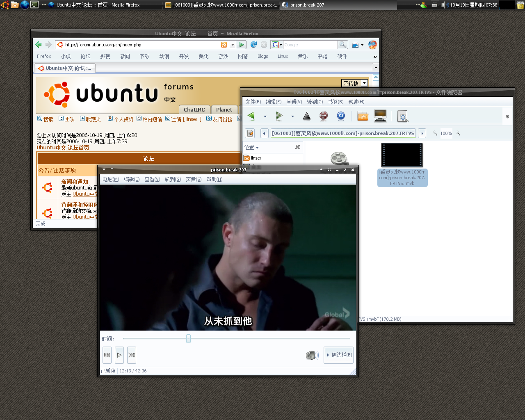Image resolution: width=525 pixels, height=420 pixels.
Task: Open the 转到 menu in movie player
Action: pyautogui.click(x=173, y=179)
